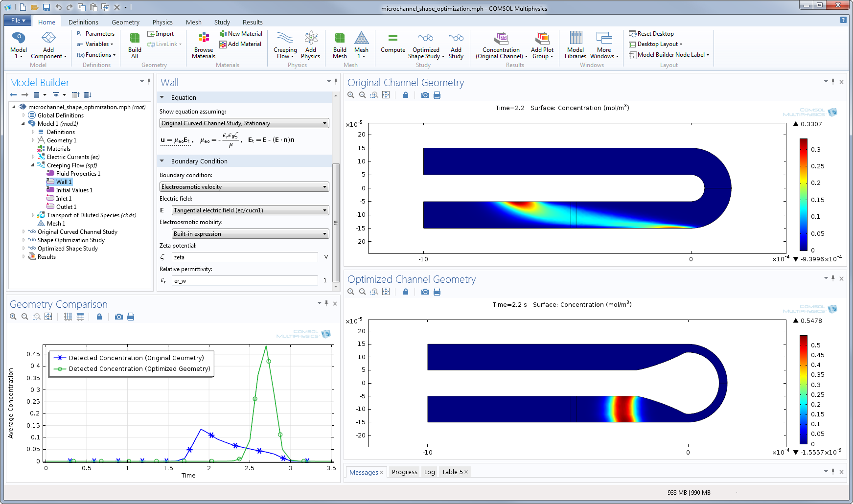Save the model with the floppy disk icon
Viewport: 853px width, 504px height.
pyautogui.click(x=46, y=7)
